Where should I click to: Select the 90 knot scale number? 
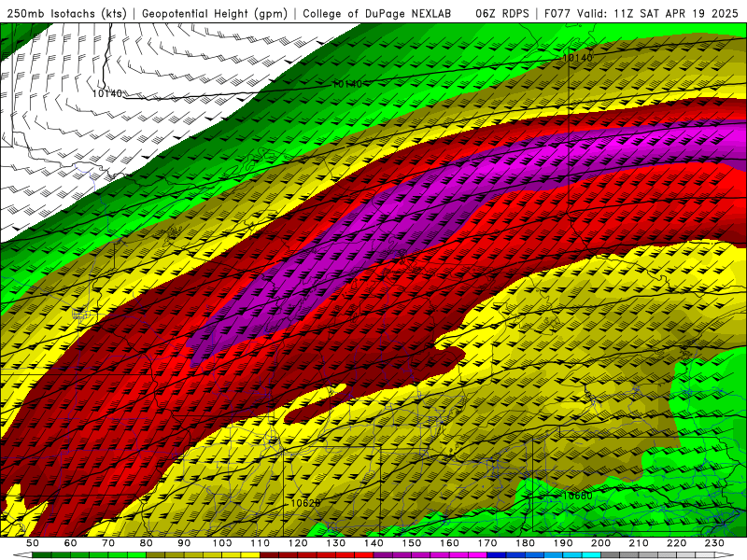[x=184, y=543]
